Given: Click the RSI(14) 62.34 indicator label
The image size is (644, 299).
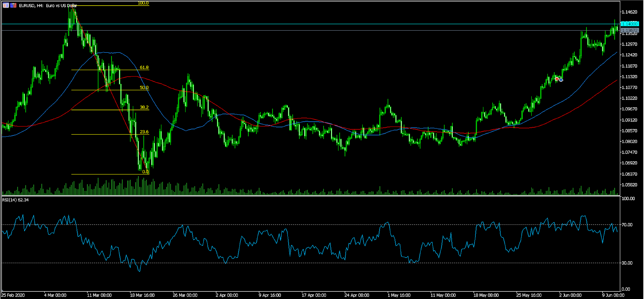Looking at the screenshot, I should tap(16, 200).
